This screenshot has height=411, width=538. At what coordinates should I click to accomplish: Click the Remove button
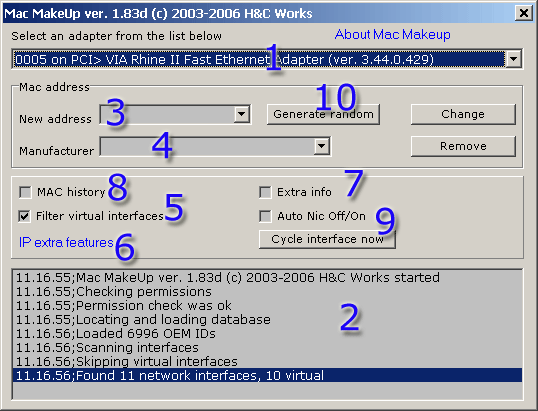tap(463, 146)
